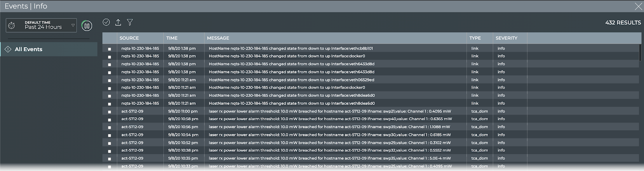This screenshot has width=644, height=171.
Task: Click the clock icon in the time selector
Action: 12,25
